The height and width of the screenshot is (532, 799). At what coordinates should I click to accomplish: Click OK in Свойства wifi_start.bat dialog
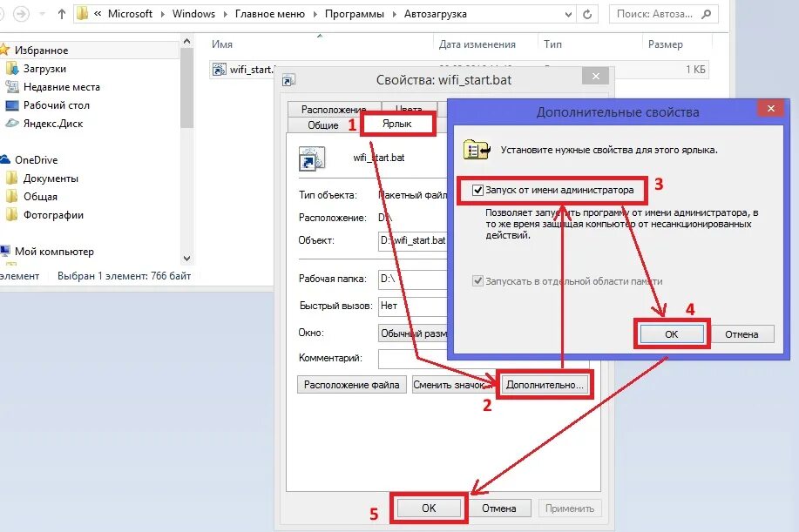coord(429,508)
